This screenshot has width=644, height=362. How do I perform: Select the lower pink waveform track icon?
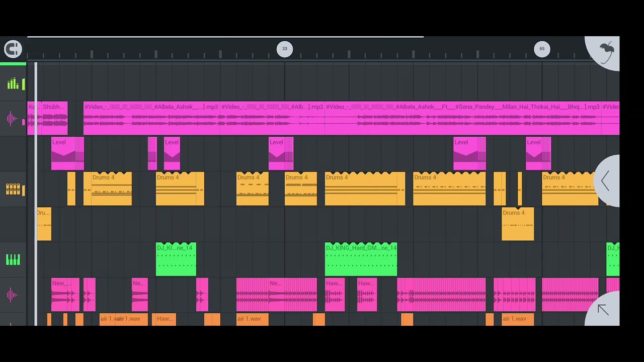[12, 295]
